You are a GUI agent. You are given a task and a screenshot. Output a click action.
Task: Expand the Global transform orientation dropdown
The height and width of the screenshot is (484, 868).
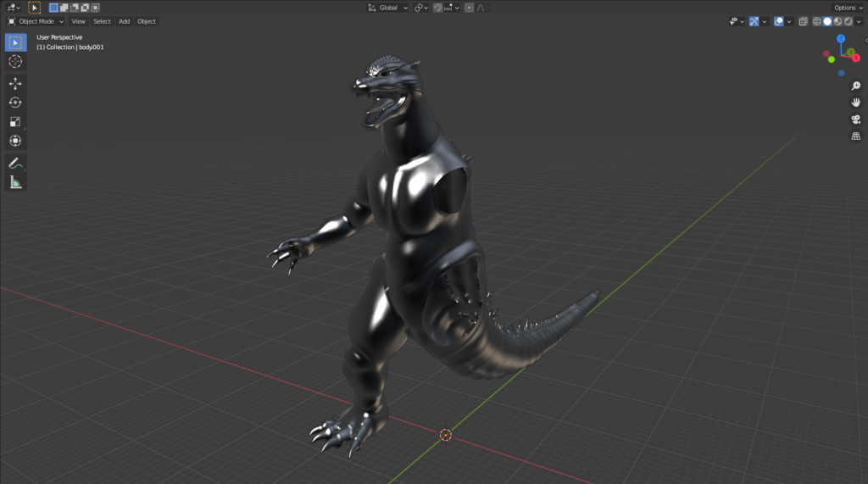click(x=388, y=8)
